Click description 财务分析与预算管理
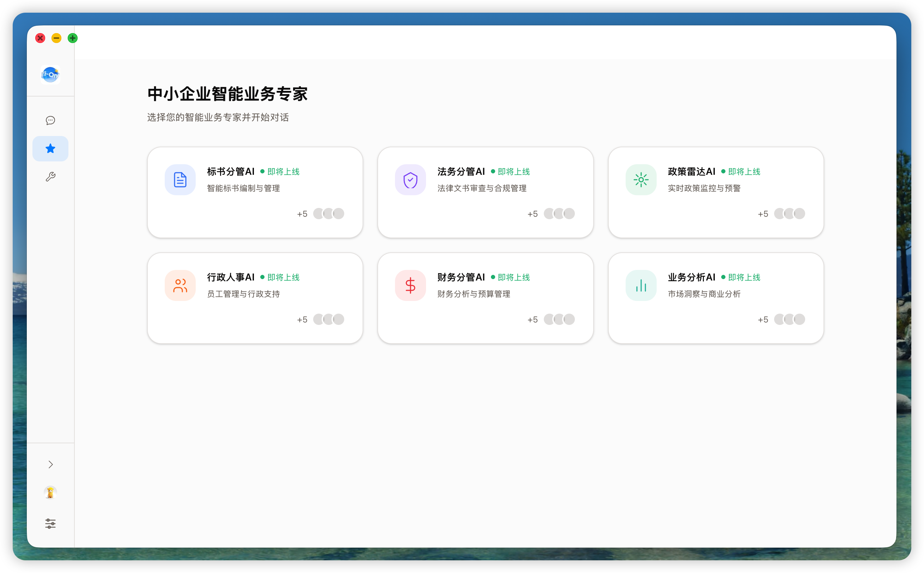924x573 pixels. (474, 294)
